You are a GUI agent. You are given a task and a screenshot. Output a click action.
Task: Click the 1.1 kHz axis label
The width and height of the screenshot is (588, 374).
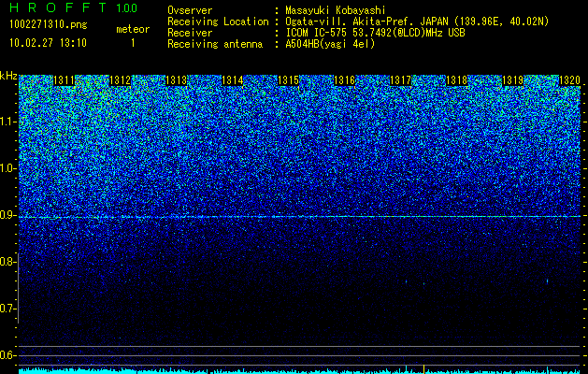pos(7,122)
